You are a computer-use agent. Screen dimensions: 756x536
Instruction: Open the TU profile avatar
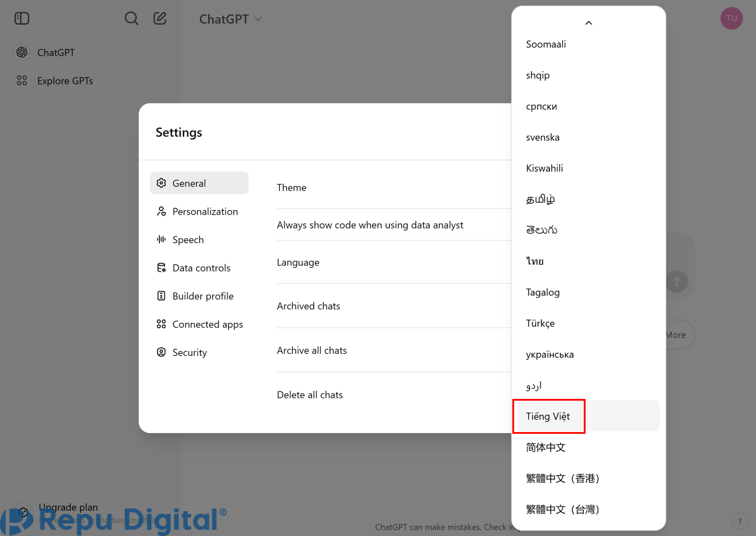tap(731, 18)
